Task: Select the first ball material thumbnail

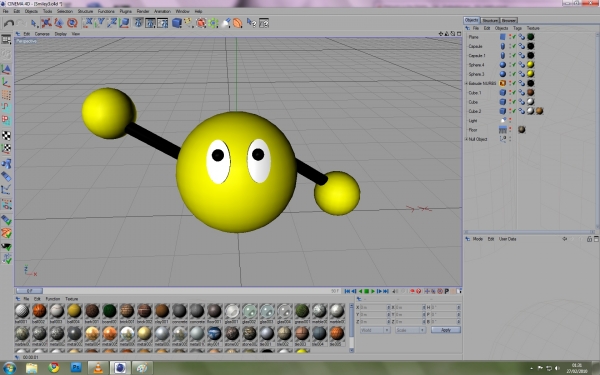Action: tap(22, 311)
